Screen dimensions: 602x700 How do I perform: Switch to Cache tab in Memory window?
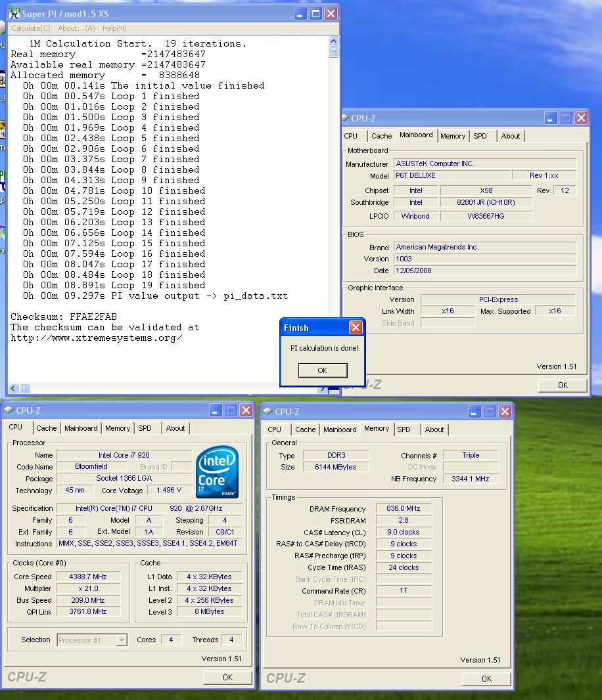coord(305,429)
